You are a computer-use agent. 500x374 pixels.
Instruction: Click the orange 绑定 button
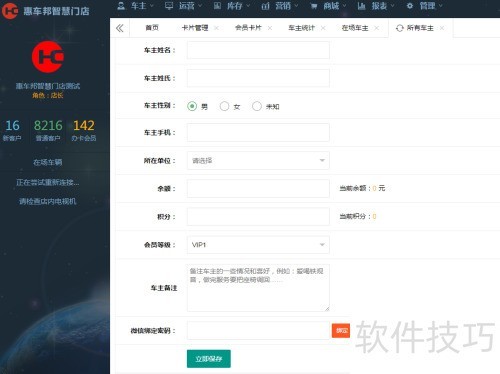pyautogui.click(x=341, y=331)
